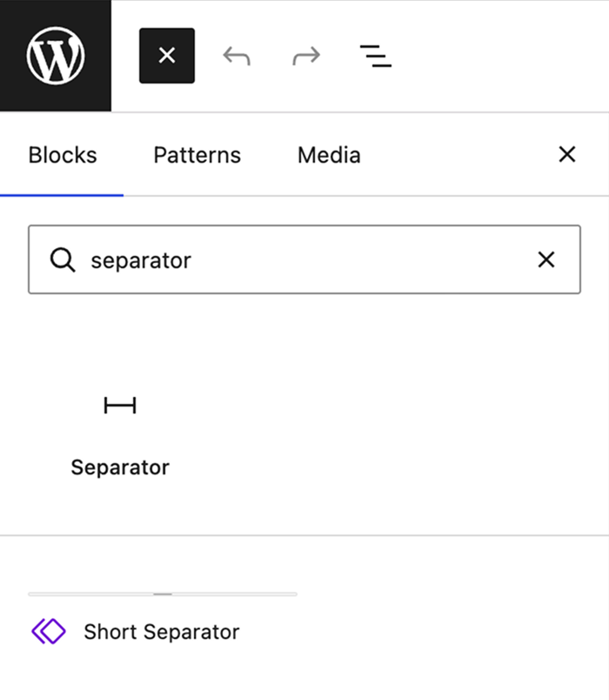This screenshot has height=700, width=609.
Task: Select the Short Separator purple diamond icon
Action: click(x=50, y=631)
